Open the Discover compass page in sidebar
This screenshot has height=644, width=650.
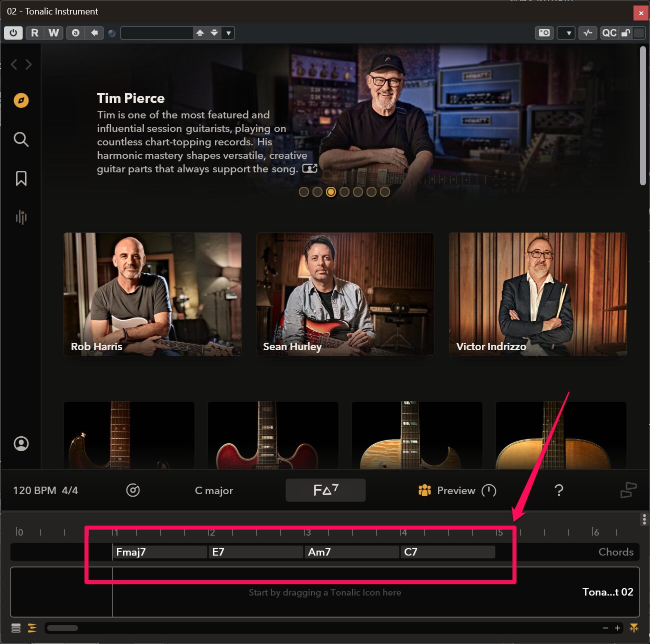tap(21, 100)
